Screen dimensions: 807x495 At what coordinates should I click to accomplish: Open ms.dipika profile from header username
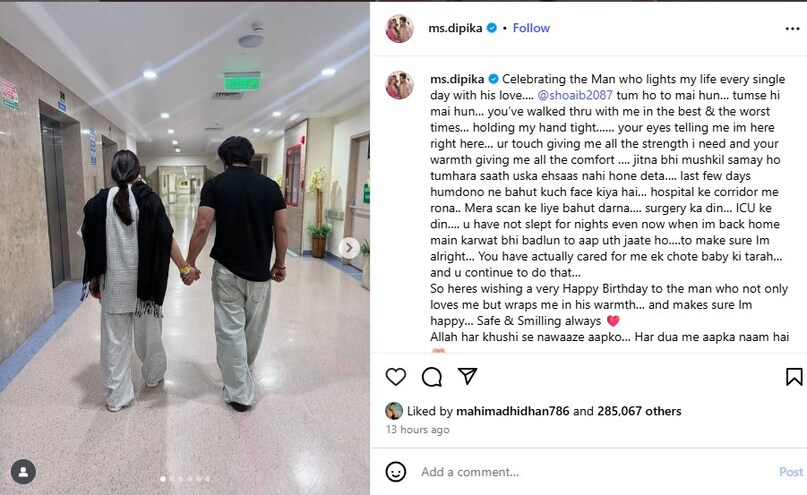click(x=455, y=28)
